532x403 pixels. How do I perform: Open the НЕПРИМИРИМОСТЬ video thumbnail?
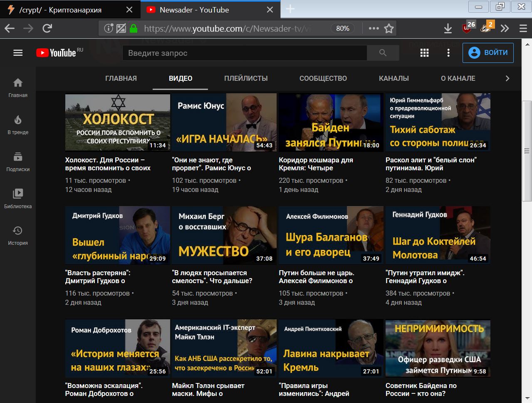tap(438, 348)
